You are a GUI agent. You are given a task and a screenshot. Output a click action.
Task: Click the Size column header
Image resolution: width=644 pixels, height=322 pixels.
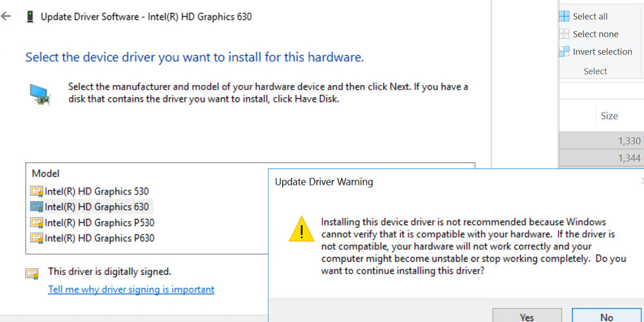pyautogui.click(x=609, y=116)
